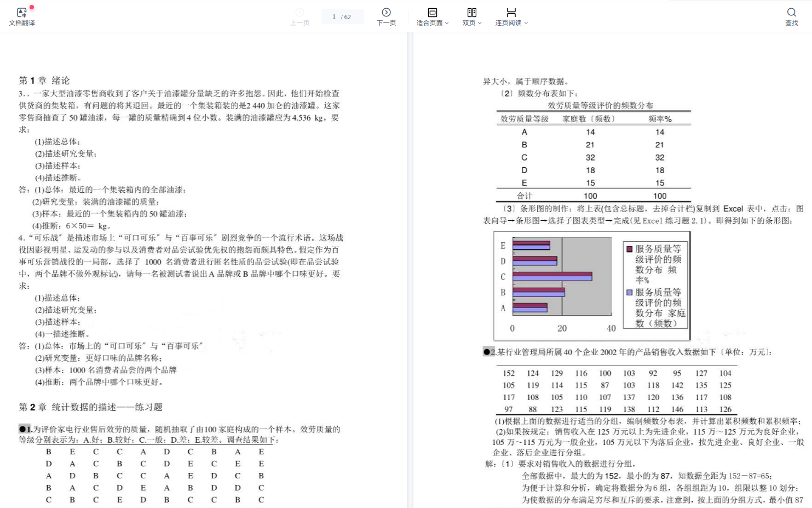Viewport: 812px width, 508px height.
Task: Click the blue legend swatch in chart
Action: (x=630, y=293)
